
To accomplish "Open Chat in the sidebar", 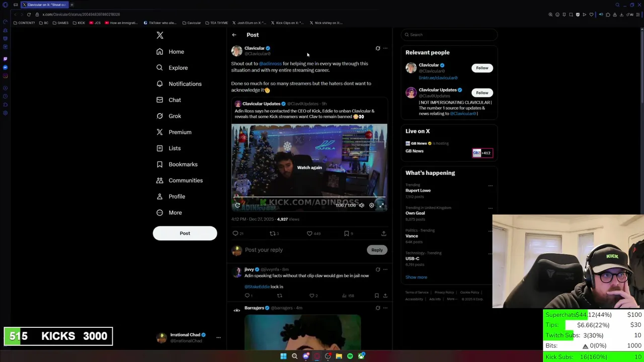I will coord(168,100).
